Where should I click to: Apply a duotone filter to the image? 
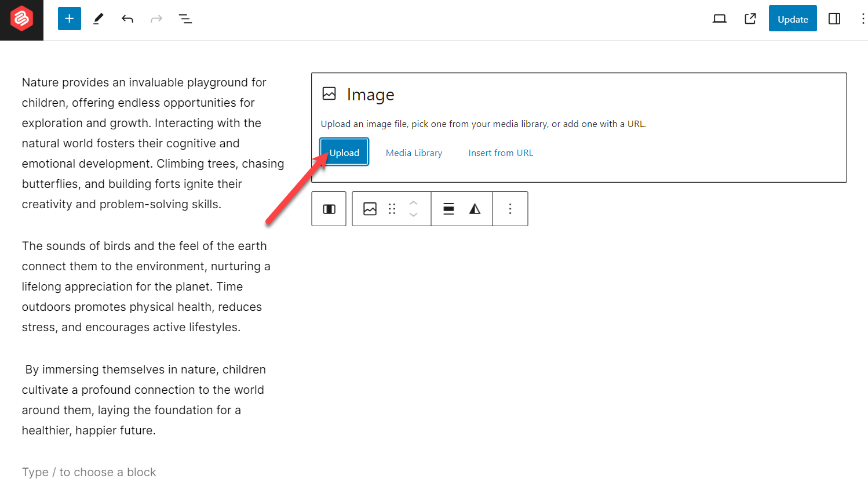point(475,209)
